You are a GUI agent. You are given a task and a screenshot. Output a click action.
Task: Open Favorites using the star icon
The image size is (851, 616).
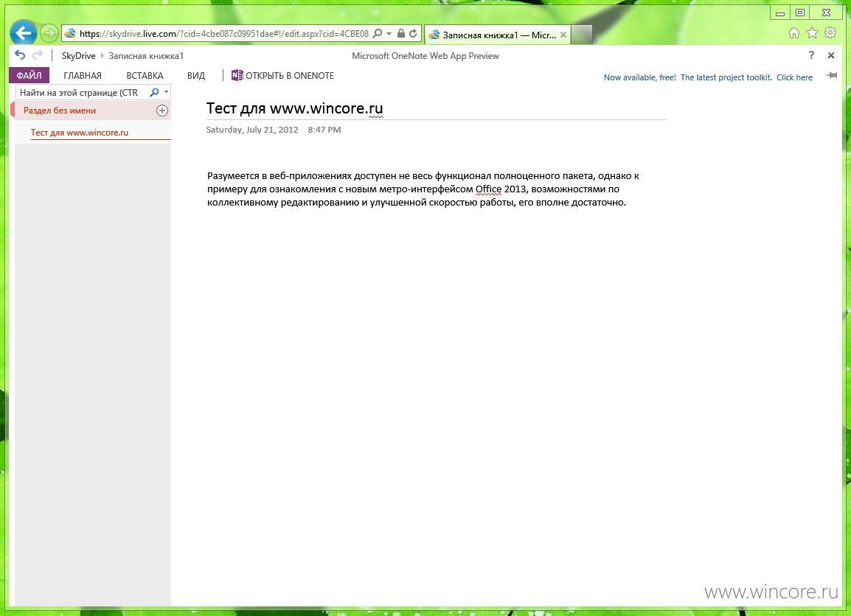pos(812,33)
